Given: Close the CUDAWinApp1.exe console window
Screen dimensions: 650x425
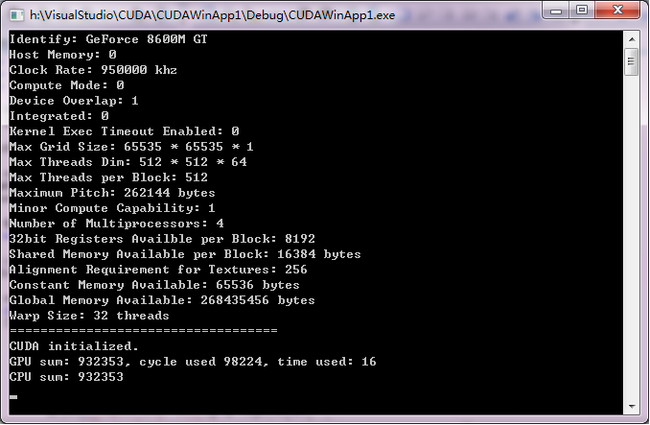Looking at the screenshot, I should pyautogui.click(x=617, y=10).
